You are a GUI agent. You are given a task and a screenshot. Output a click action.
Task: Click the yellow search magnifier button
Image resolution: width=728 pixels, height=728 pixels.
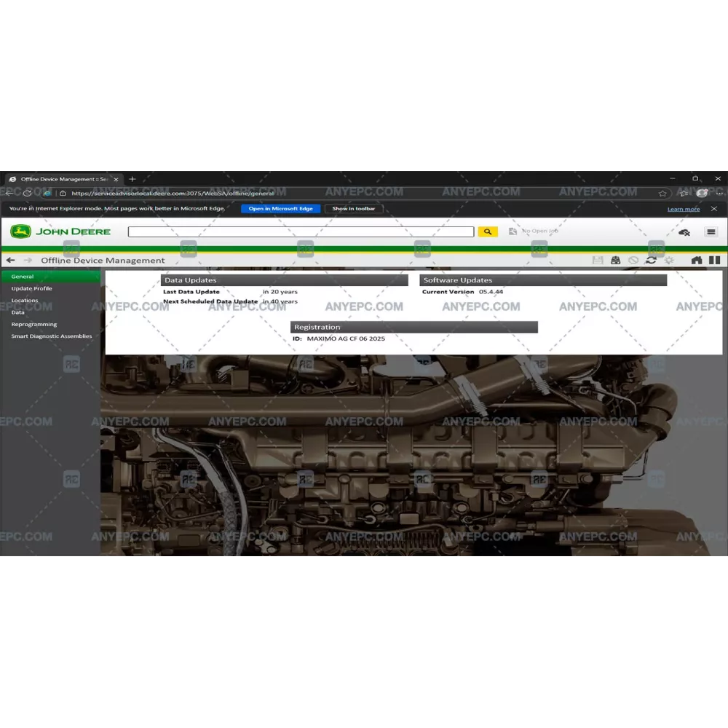click(x=487, y=232)
